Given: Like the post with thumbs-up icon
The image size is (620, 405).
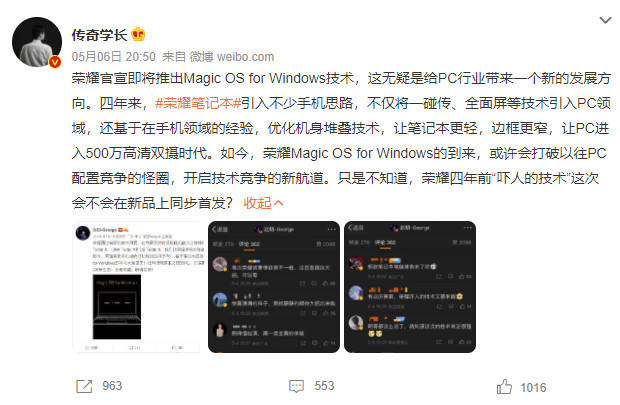Looking at the screenshot, I should 504,387.
